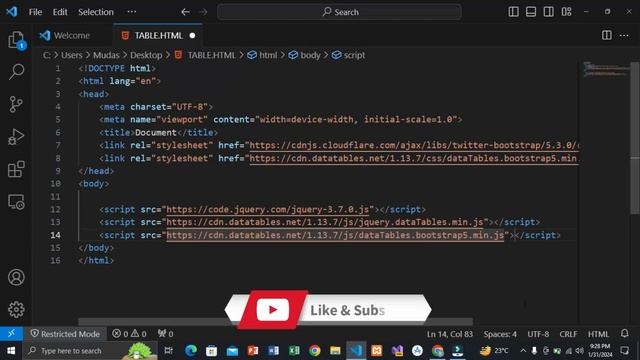Open dataTables.bootstrap5.min.js link on line 14
Screen dimensions: 640x360
(x=335, y=235)
